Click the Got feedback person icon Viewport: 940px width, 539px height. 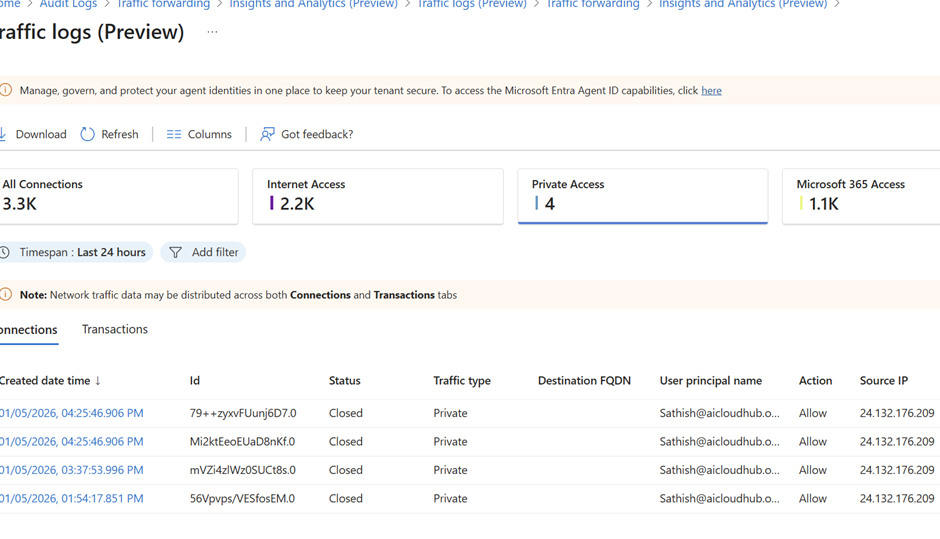267,134
